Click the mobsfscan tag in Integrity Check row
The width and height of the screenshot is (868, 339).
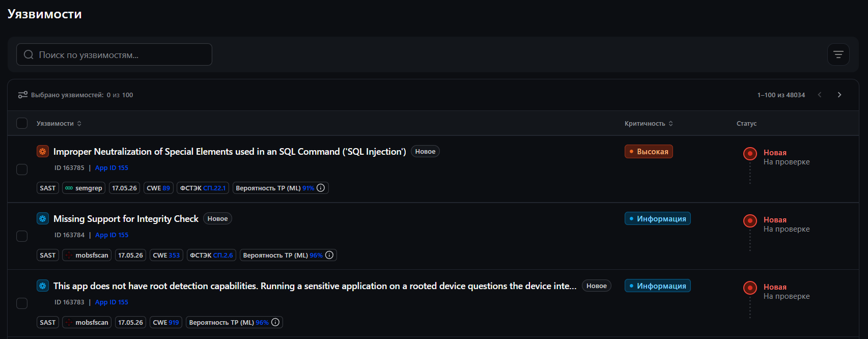[x=87, y=255]
